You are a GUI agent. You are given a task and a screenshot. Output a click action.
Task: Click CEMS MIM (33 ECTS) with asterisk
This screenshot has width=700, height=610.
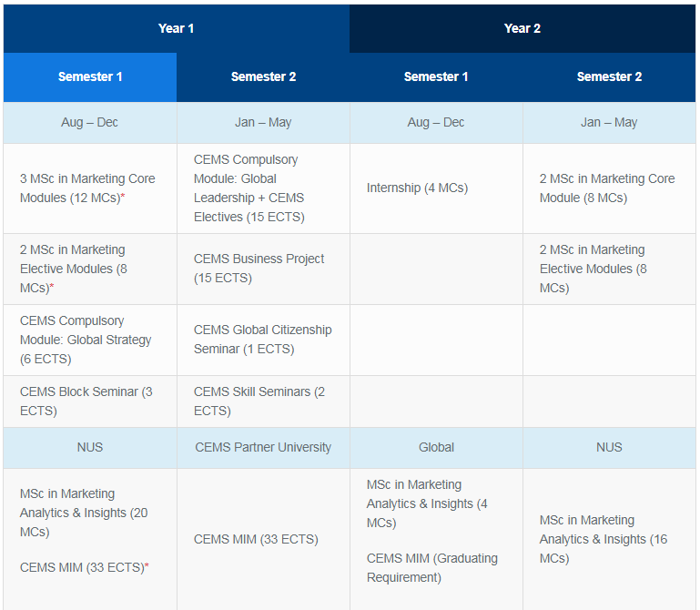[x=85, y=567]
